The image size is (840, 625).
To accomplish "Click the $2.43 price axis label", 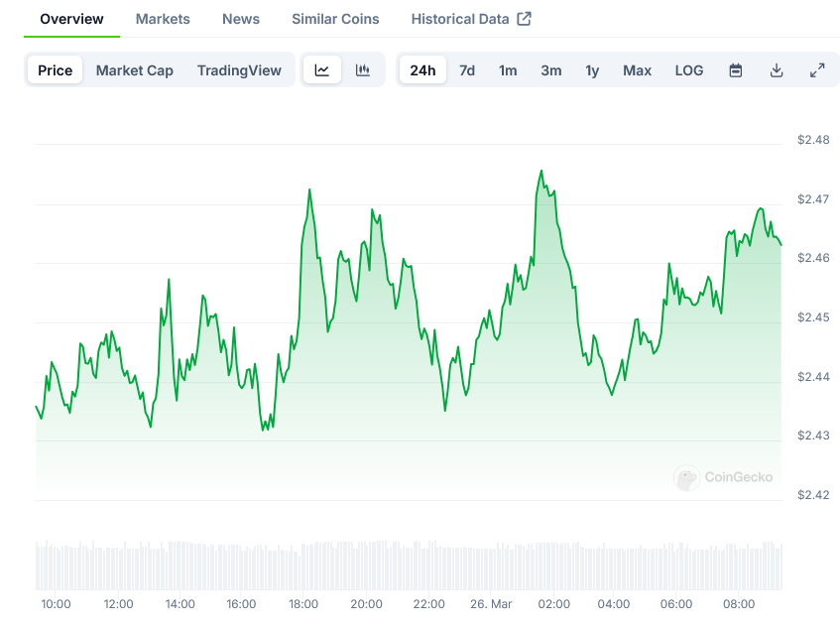I will click(813, 436).
